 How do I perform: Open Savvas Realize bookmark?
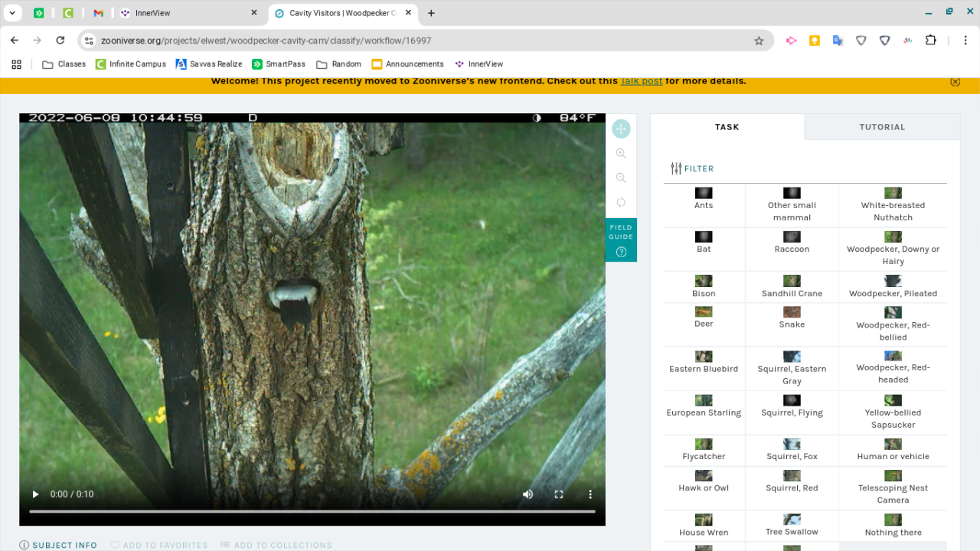point(209,64)
